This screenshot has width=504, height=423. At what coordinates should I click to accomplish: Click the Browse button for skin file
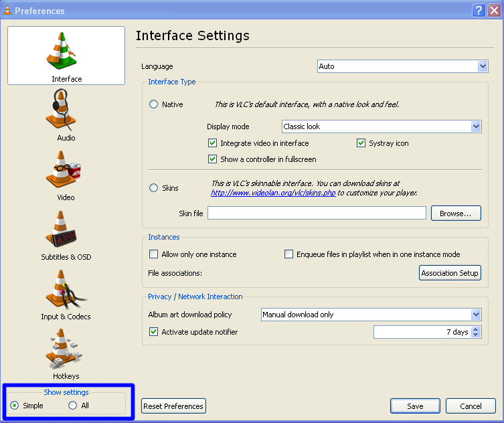pyautogui.click(x=456, y=214)
